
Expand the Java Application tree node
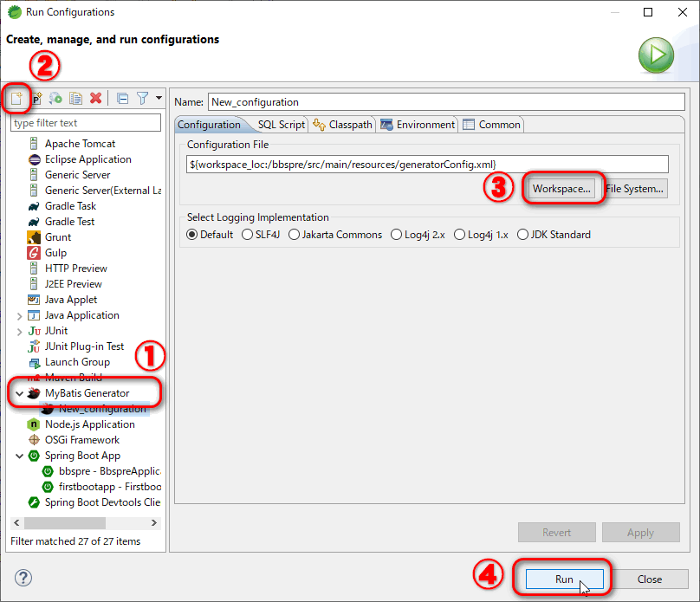[x=20, y=315]
